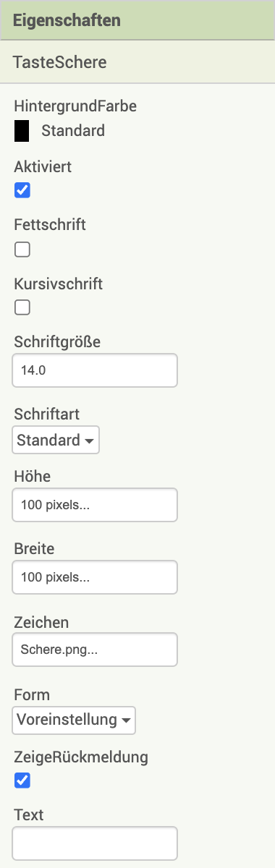This screenshot has height=868, width=275.
Task: Click the arrow on the Form dropdown
Action: tap(126, 720)
